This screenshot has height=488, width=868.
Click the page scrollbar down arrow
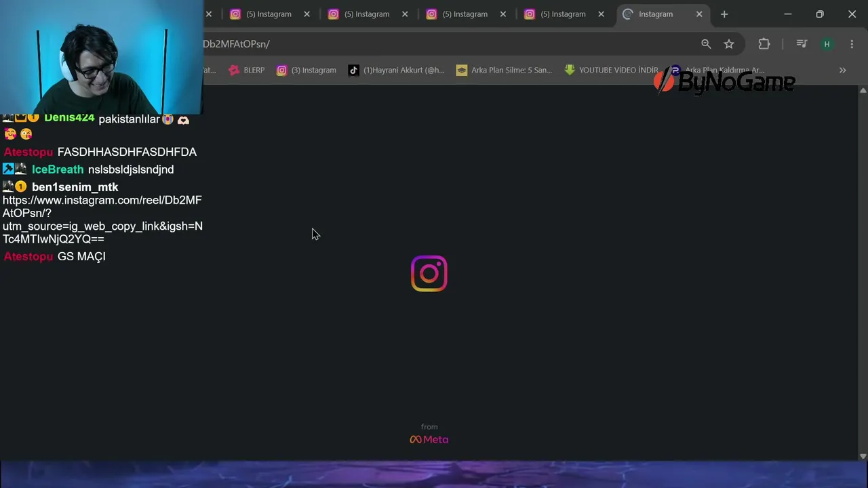click(x=863, y=456)
